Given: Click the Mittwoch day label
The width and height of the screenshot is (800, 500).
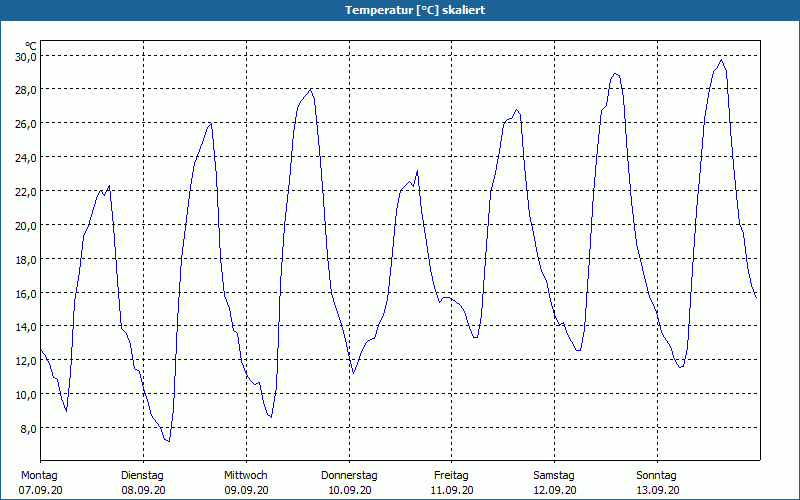Looking at the screenshot, I should click(x=245, y=476).
